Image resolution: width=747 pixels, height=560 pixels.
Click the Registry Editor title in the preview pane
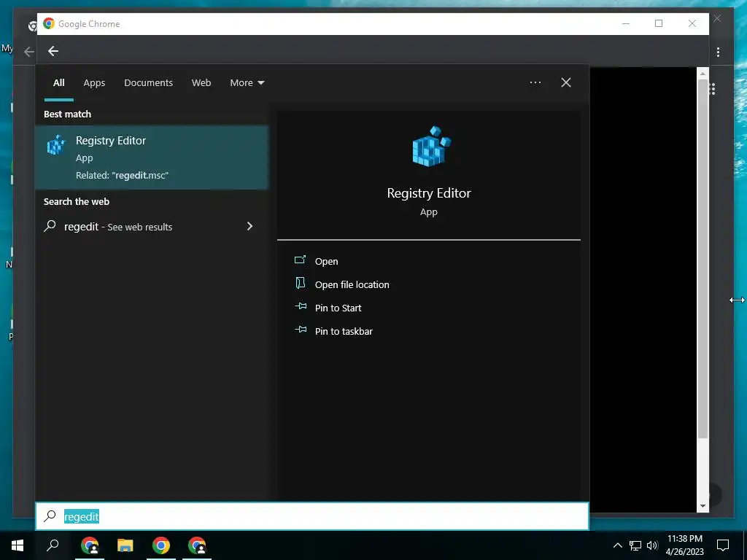(429, 193)
